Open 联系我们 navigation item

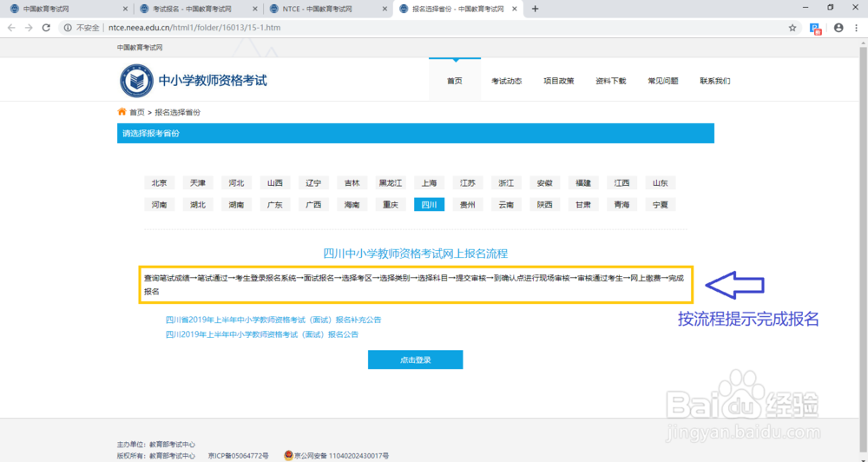714,81
